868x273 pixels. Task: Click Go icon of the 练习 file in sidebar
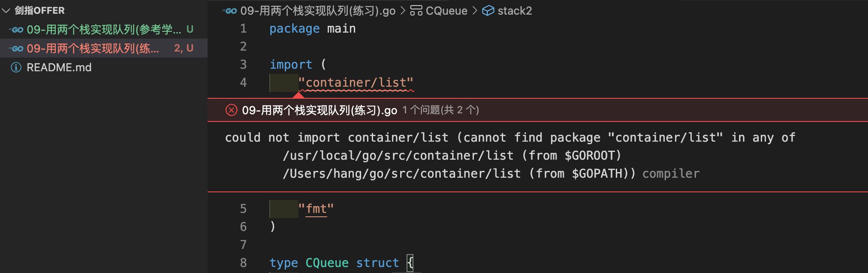click(17, 49)
